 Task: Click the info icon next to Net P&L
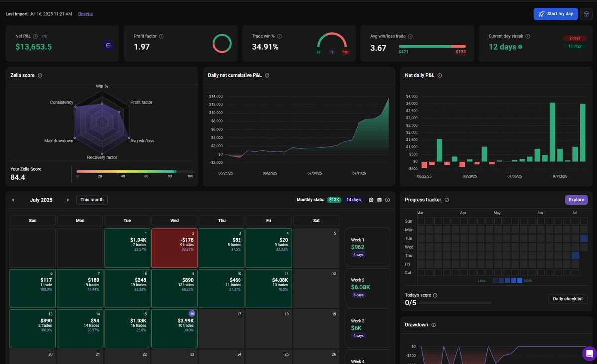click(35, 36)
